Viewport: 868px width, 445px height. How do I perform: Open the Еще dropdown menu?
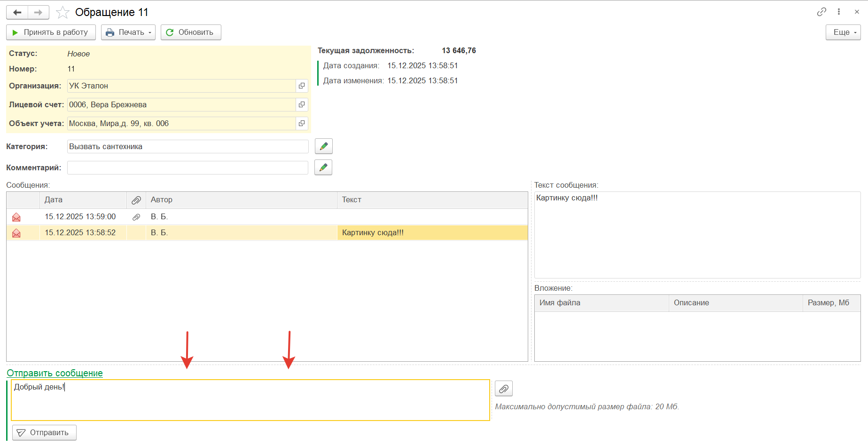[843, 32]
